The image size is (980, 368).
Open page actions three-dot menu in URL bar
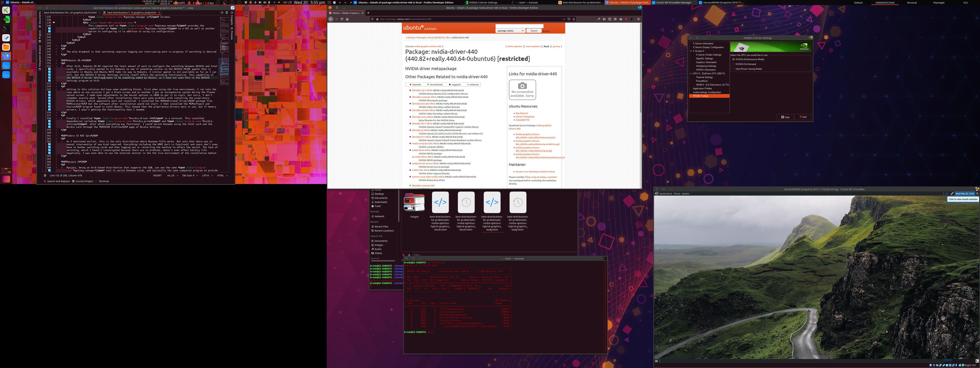coord(564,19)
